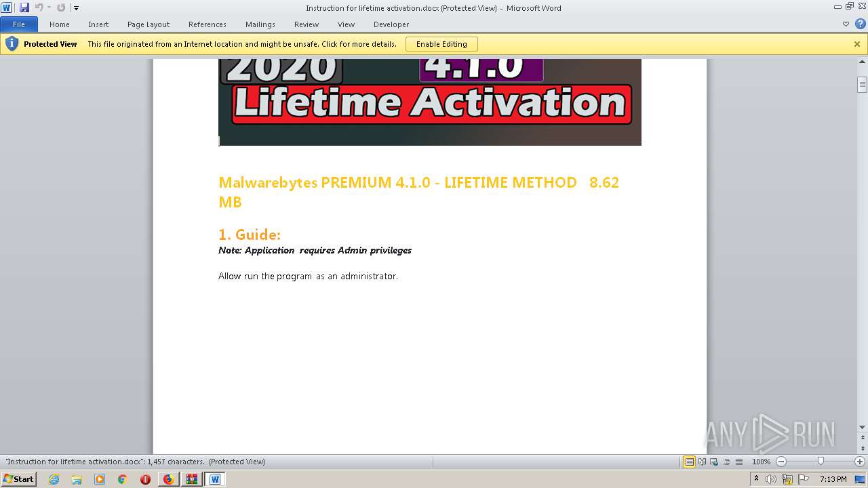The width and height of the screenshot is (868, 488).
Task: Select Outline view icon
Action: point(726,462)
